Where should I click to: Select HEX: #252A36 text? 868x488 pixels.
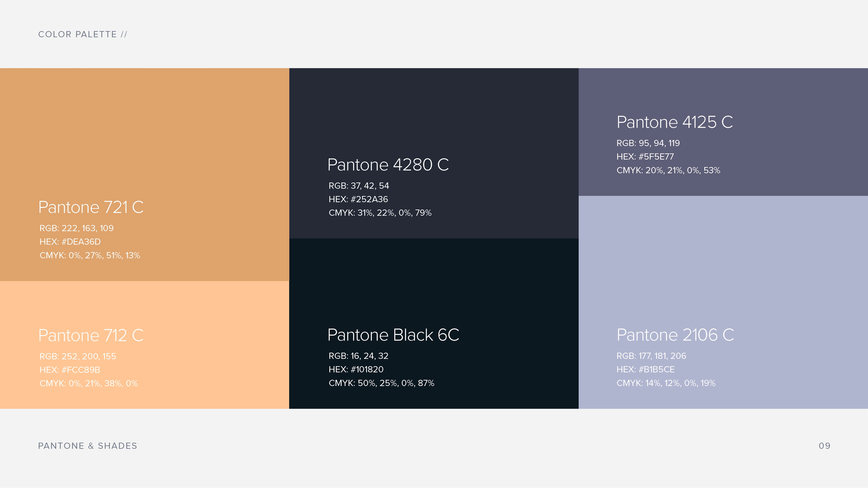tap(358, 199)
